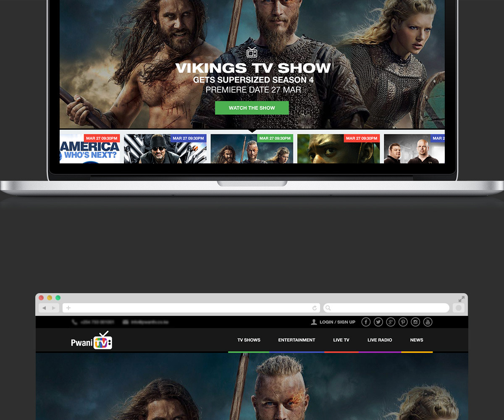Viewport: 504px width, 420px height.
Task: Select the biker with sunglasses thumbnail
Action: (x=165, y=149)
